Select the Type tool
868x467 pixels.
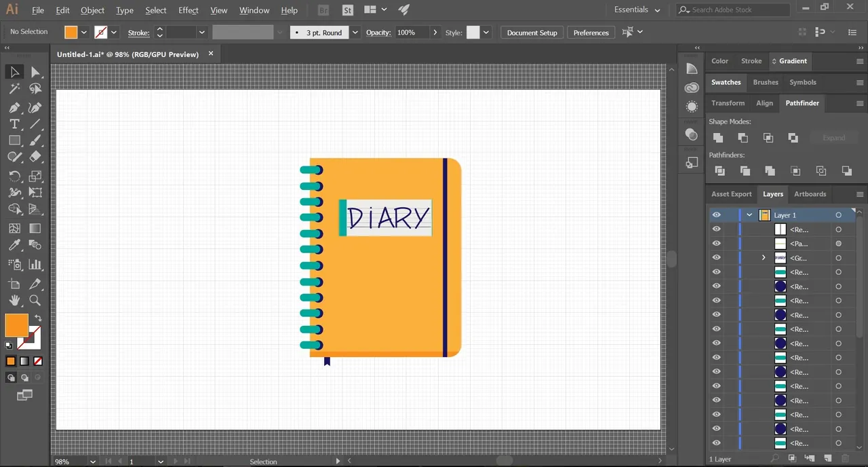click(x=14, y=124)
